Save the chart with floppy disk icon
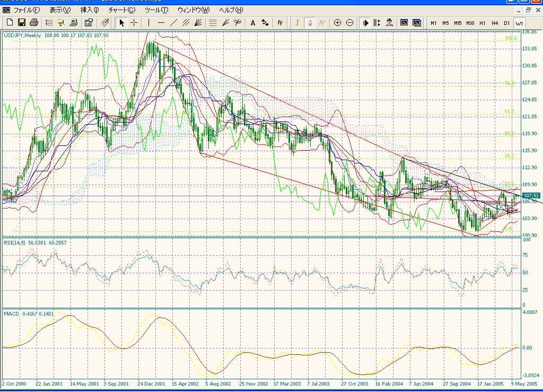543x392 pixels. (22, 22)
